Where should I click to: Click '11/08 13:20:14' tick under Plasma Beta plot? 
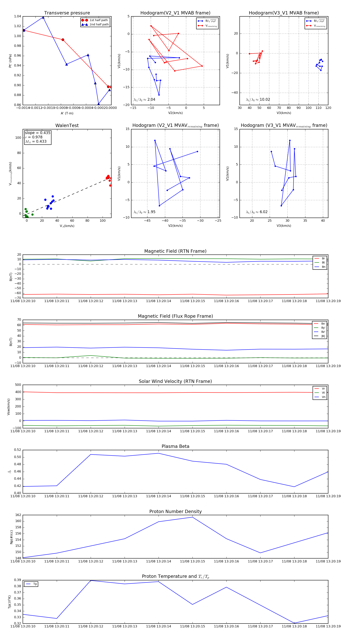pos(158,496)
